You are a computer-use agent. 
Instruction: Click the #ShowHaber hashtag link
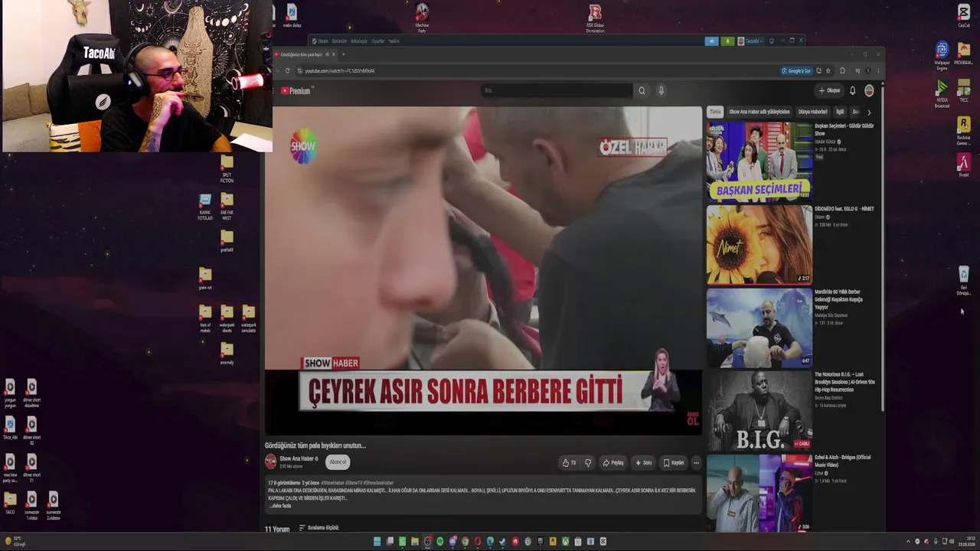pyautogui.click(x=332, y=484)
